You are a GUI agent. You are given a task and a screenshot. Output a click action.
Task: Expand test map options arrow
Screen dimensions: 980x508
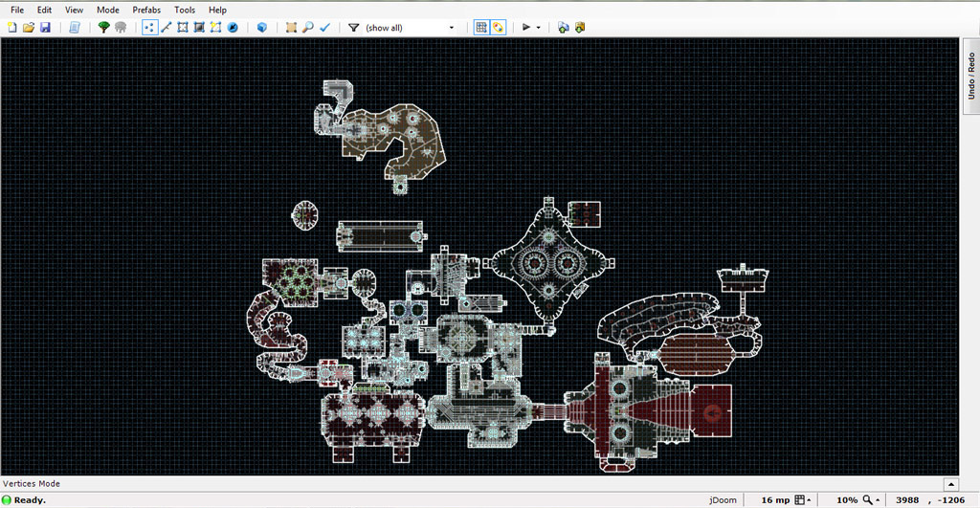click(538, 28)
